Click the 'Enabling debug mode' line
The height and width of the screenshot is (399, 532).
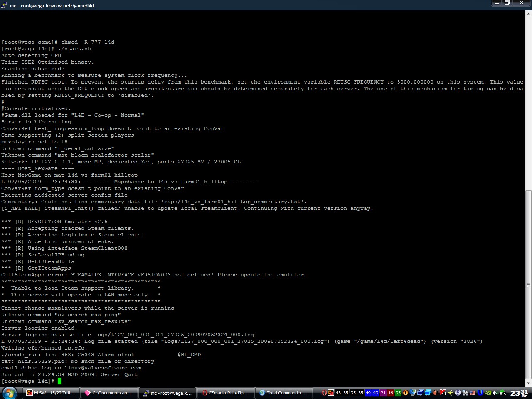pyautogui.click(x=33, y=69)
